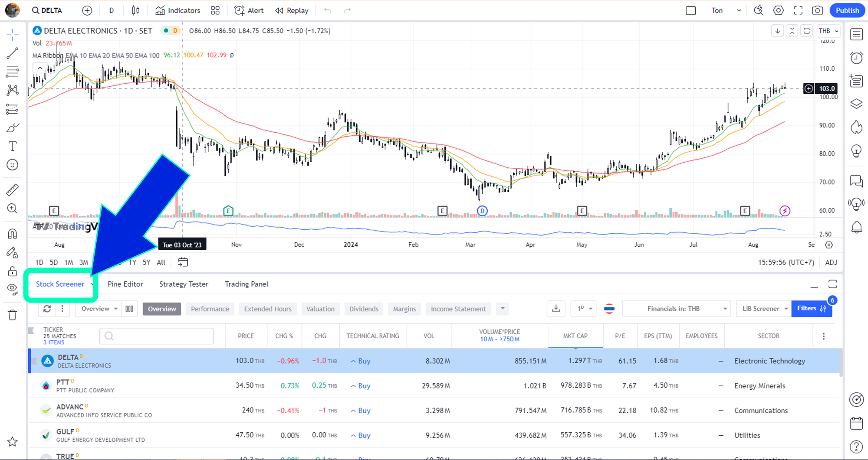Viewport: 868px width, 460px height.
Task: Click the redo arrow
Action: 347,10
